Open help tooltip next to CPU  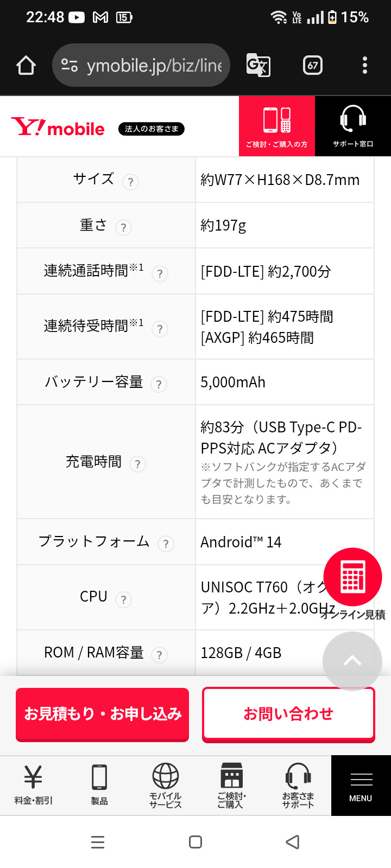124,599
